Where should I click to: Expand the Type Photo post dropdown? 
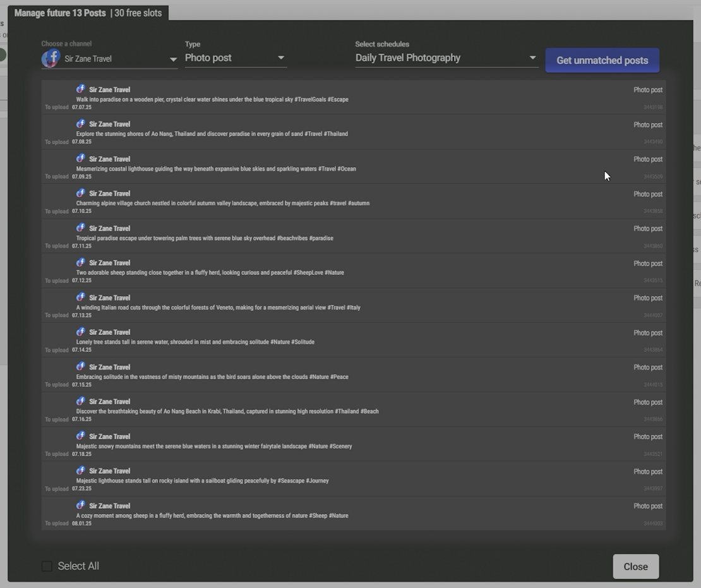(x=281, y=58)
